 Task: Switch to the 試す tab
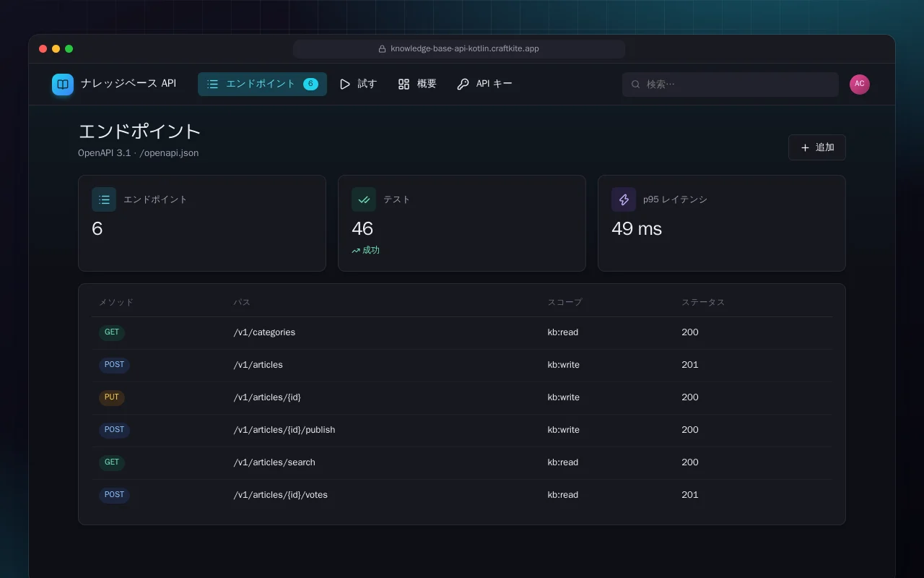coord(358,85)
